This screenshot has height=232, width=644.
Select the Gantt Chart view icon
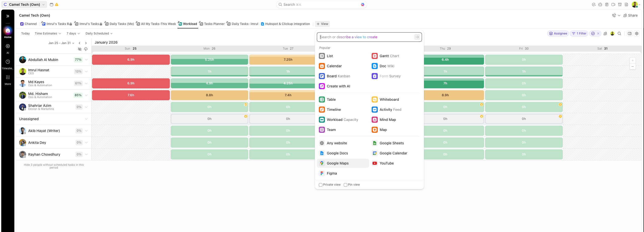pyautogui.click(x=374, y=56)
